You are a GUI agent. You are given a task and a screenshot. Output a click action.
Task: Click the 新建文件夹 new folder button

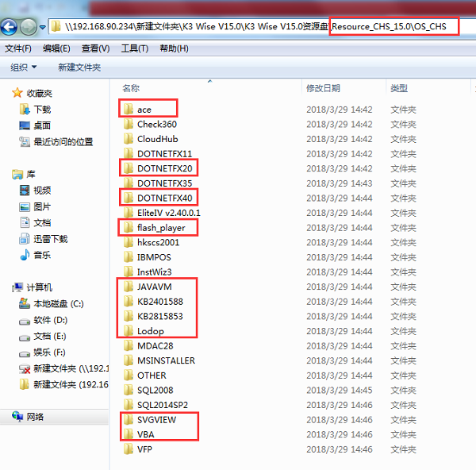(79, 67)
